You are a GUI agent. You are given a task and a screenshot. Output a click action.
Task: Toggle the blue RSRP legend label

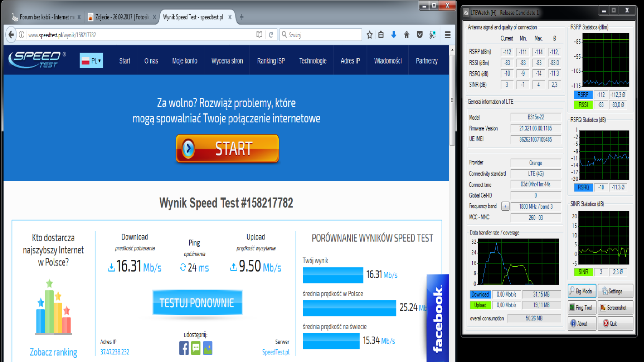click(x=583, y=95)
